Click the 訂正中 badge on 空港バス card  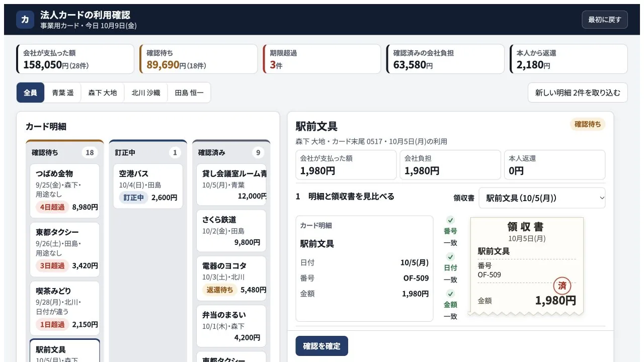coord(134,198)
